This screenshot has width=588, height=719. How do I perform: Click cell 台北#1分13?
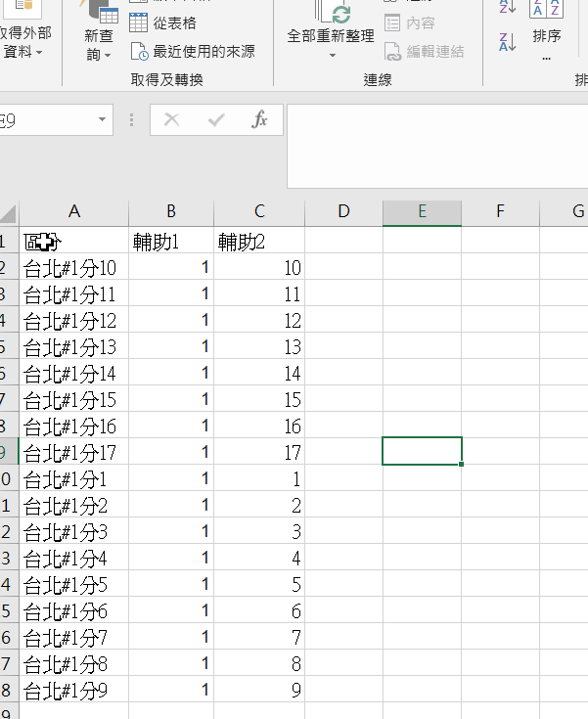(x=73, y=346)
